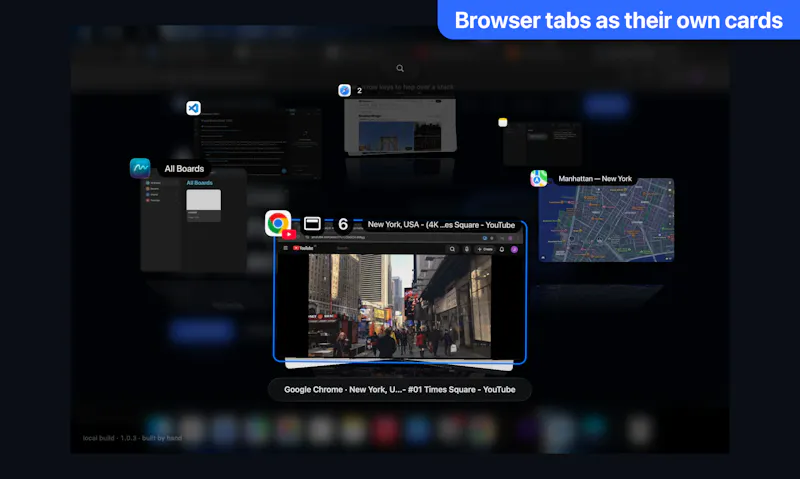Screen dimensions: 800x479
Task: Select the Notes app icon
Action: [x=503, y=122]
